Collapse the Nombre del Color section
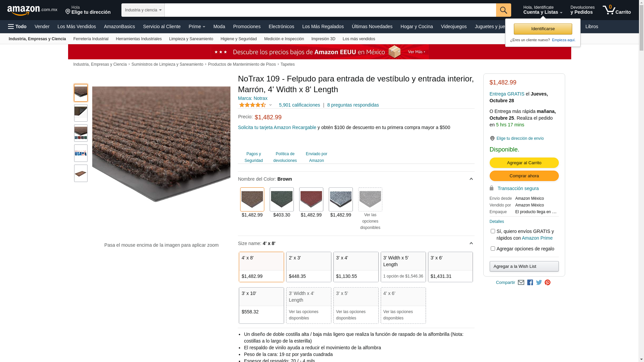644x362 pixels. tap(471, 179)
